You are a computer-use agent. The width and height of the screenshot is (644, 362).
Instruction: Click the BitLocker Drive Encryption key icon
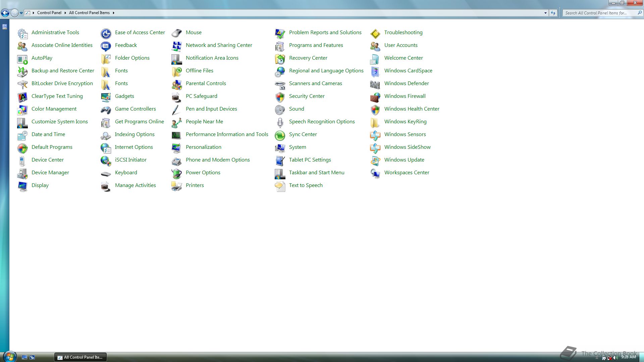[x=22, y=84]
